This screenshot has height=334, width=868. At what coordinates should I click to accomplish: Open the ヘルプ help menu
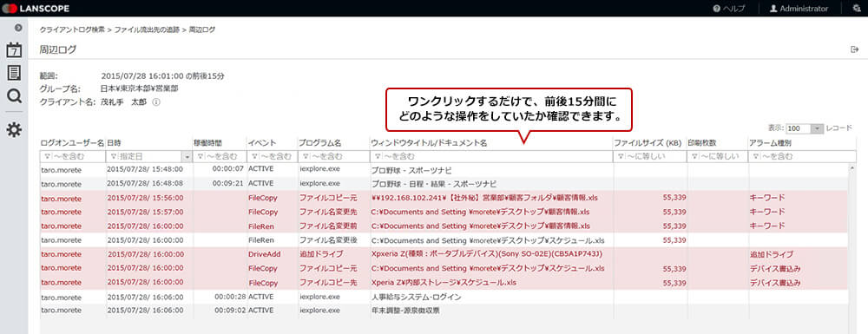point(728,9)
